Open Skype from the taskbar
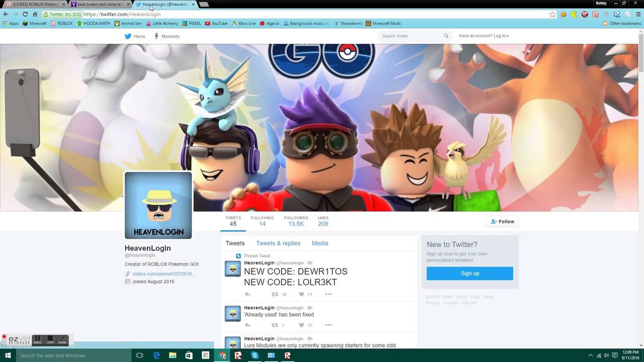Image resolution: width=644 pixels, height=362 pixels. 255,355
